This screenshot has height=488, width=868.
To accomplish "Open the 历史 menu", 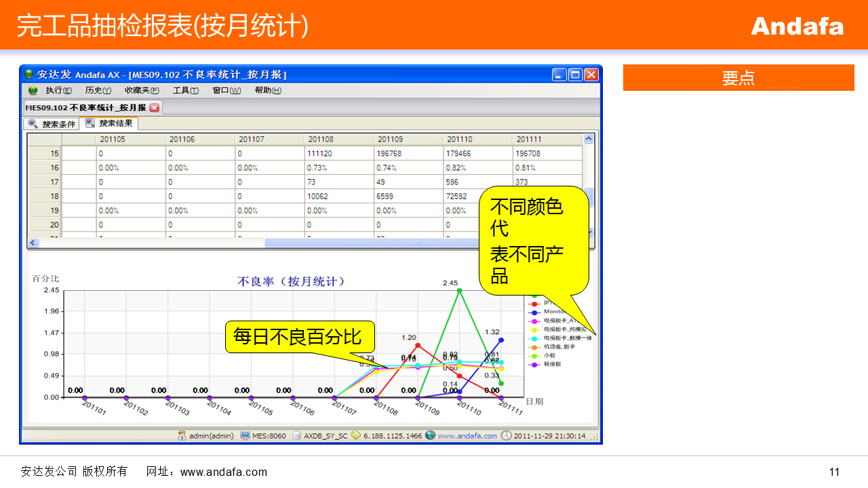I will [98, 90].
